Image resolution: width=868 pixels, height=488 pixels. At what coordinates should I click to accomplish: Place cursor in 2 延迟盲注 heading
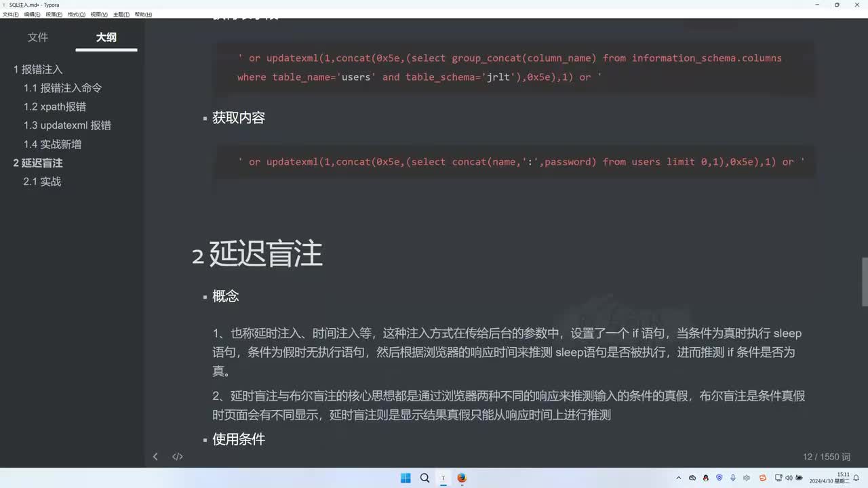pos(257,255)
